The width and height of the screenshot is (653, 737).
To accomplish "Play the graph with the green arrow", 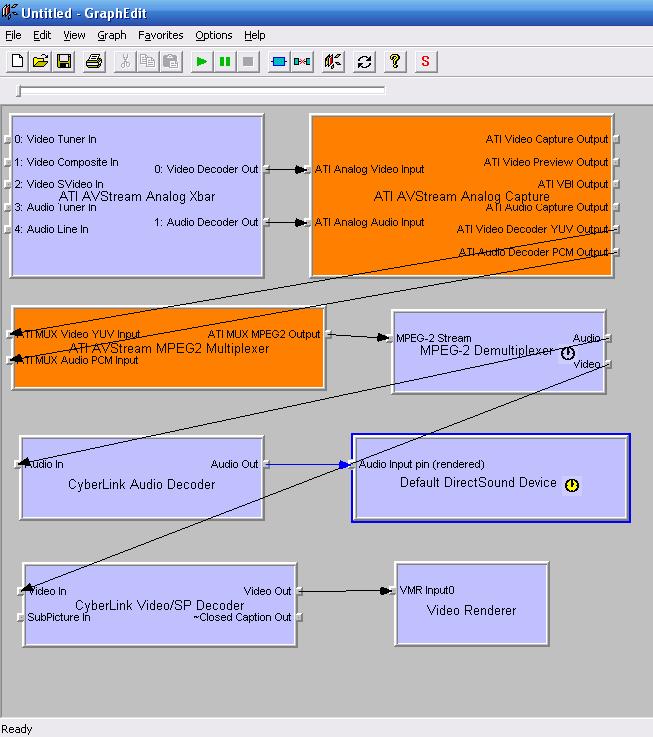I will point(202,62).
